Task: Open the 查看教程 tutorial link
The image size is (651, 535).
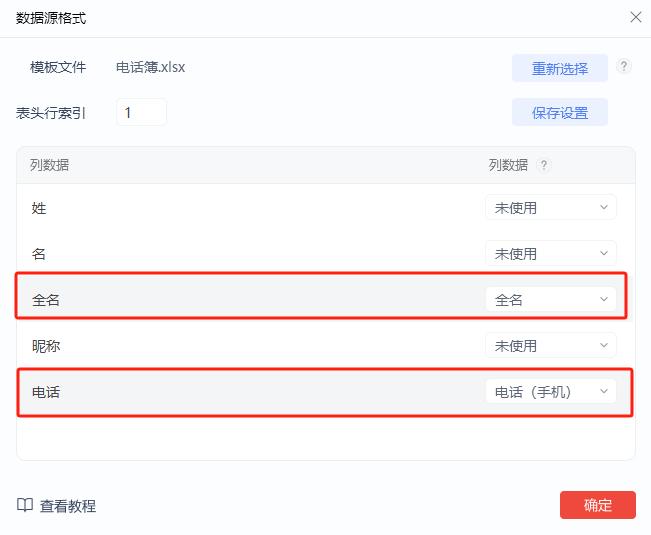Action: point(68,506)
